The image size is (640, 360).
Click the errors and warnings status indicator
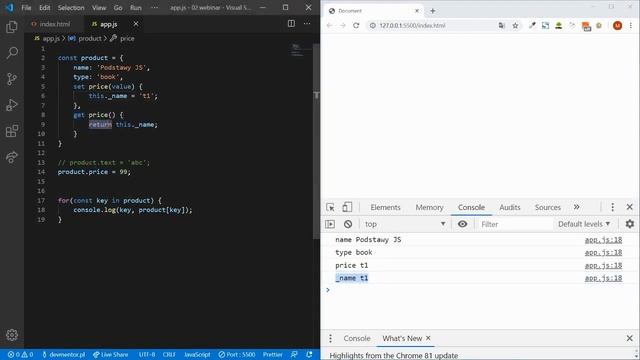(x=20, y=354)
